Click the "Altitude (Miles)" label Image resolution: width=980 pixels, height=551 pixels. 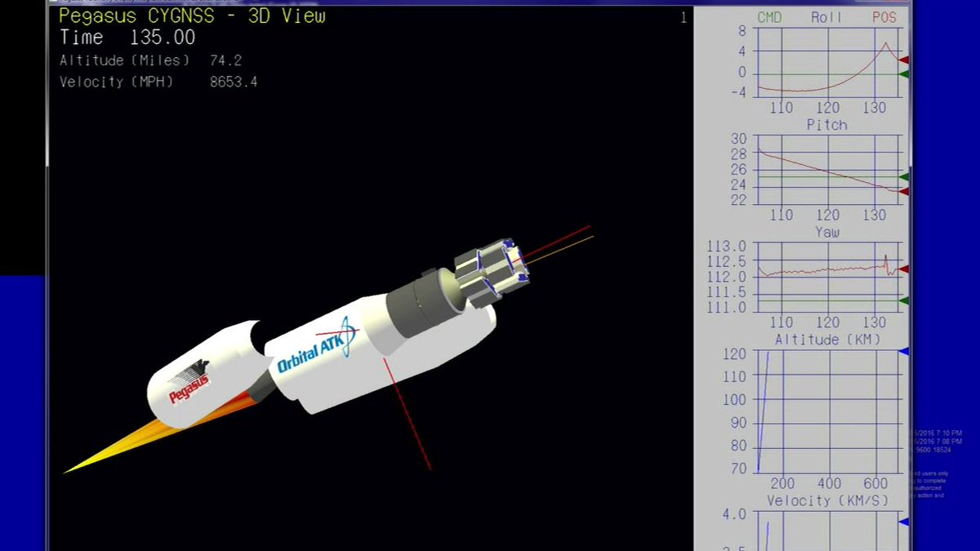[124, 61]
